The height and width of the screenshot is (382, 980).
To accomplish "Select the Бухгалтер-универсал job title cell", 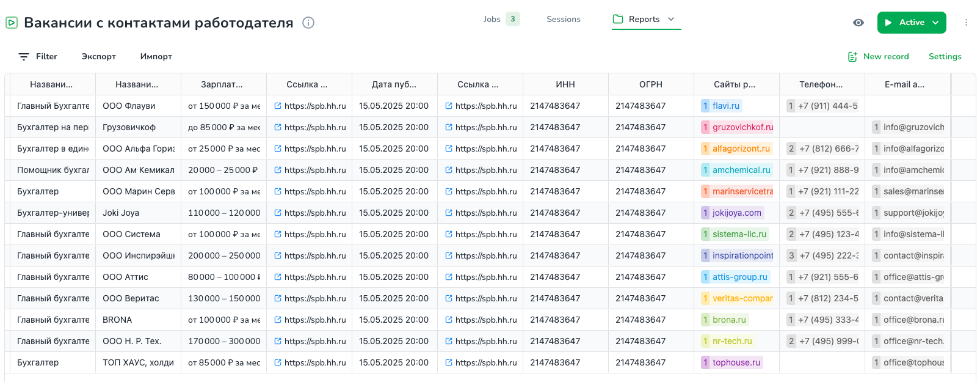I will tap(53, 213).
